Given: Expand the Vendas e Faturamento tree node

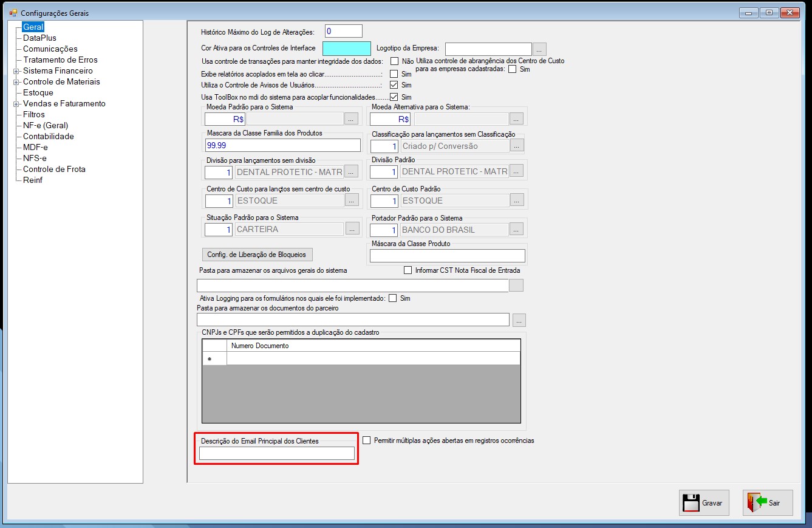Looking at the screenshot, I should (16, 104).
